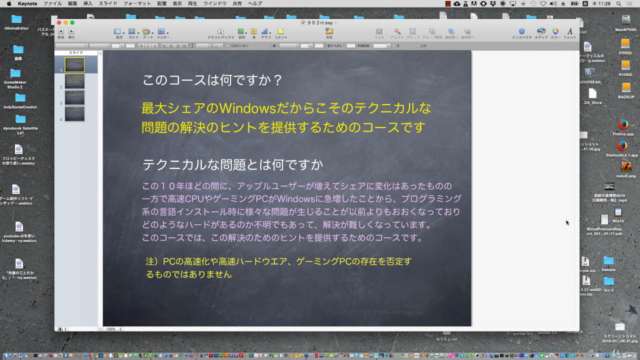
Task: Open the スライド menu
Action: [108, 4]
